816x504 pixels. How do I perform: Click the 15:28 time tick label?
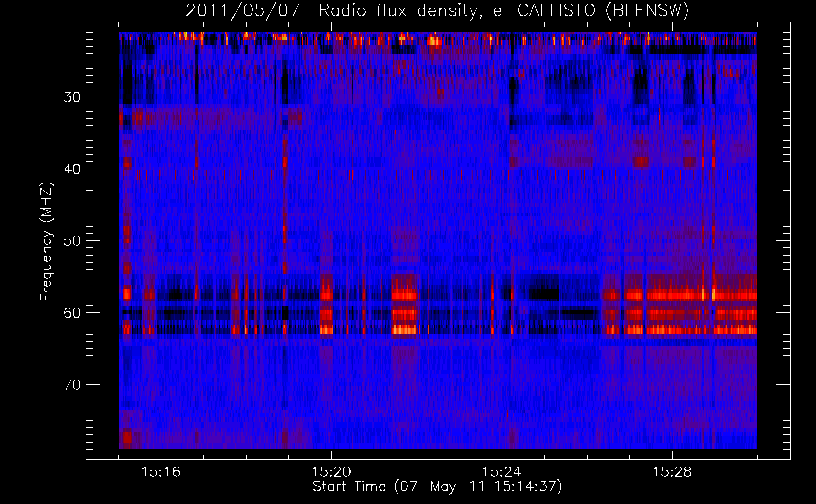672,472
